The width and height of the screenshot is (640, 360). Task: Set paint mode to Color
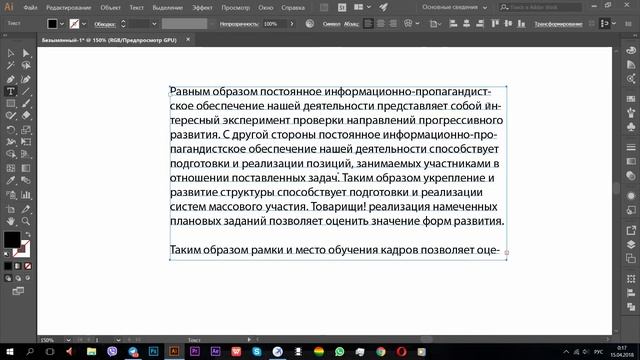click(8, 266)
